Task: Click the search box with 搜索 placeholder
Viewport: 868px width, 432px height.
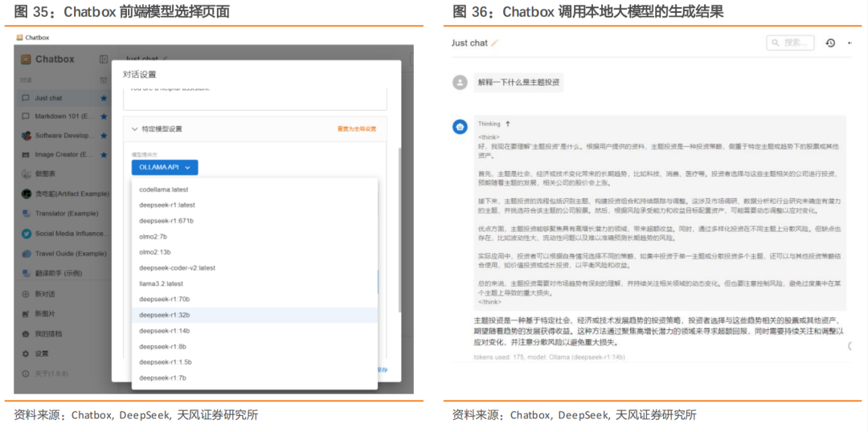Action: [x=791, y=43]
